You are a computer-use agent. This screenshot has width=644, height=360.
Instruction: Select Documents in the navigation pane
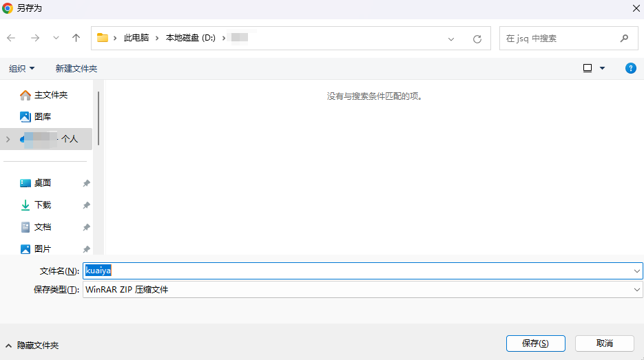click(43, 227)
